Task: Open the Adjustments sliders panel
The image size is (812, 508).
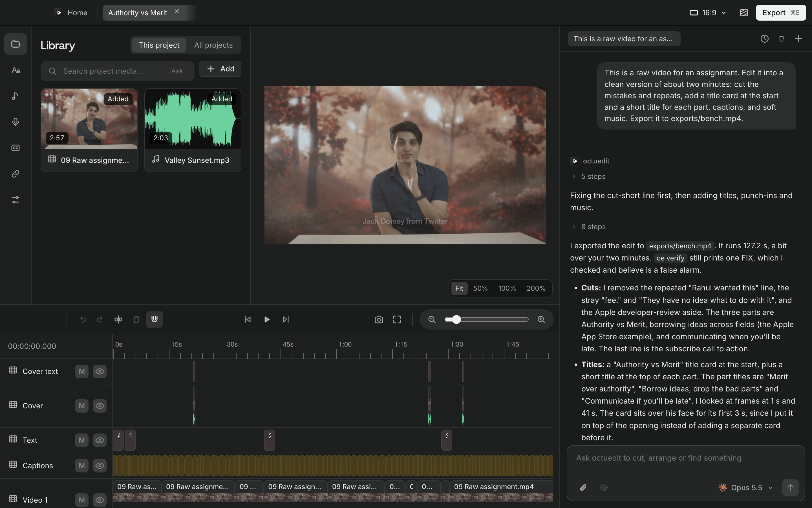Action: tap(16, 200)
